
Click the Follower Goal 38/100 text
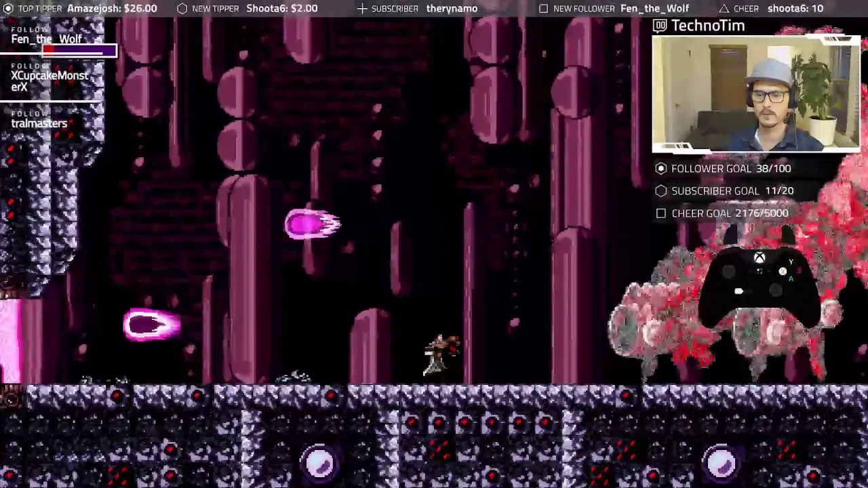[x=731, y=169]
